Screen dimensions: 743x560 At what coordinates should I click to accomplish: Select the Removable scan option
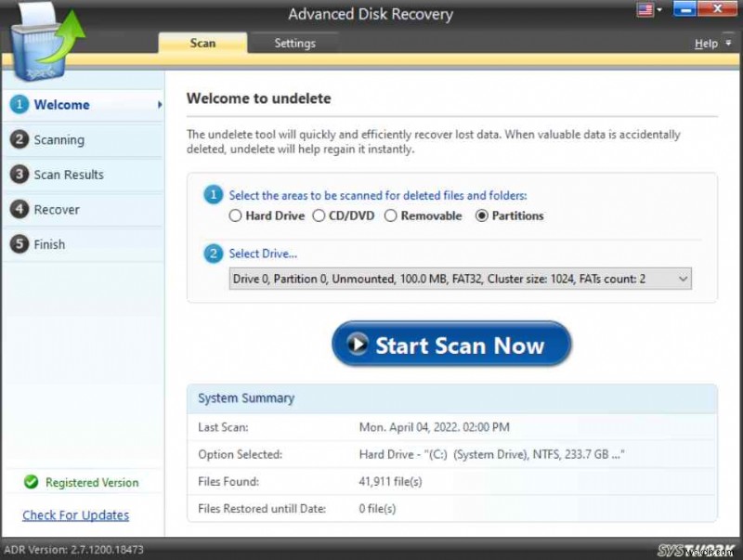click(x=391, y=215)
